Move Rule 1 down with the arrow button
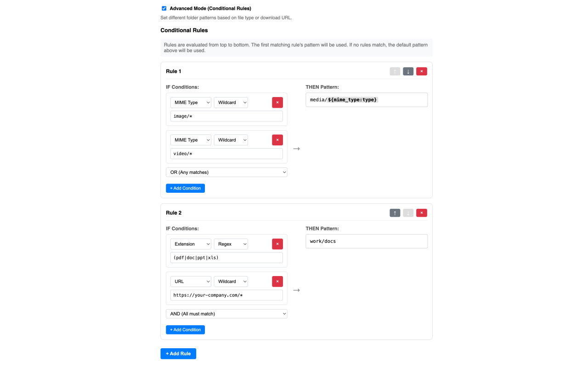 point(408,71)
